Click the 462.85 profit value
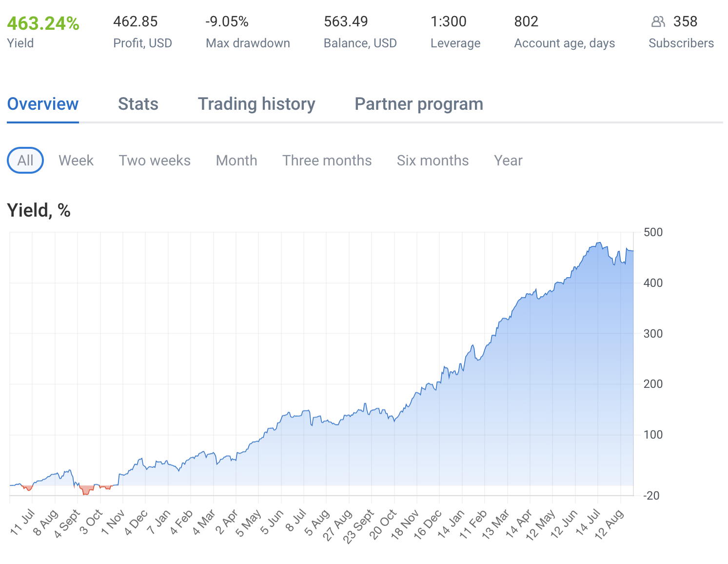728x564 pixels. (136, 21)
